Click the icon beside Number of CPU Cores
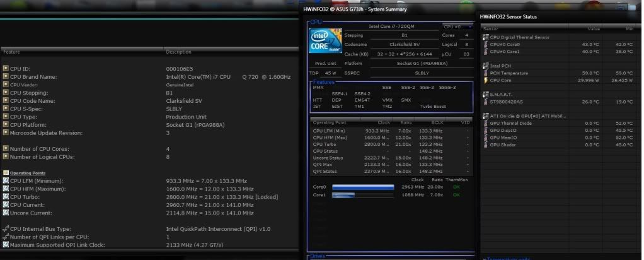Screen dimensions: 644x260 (x=6, y=148)
